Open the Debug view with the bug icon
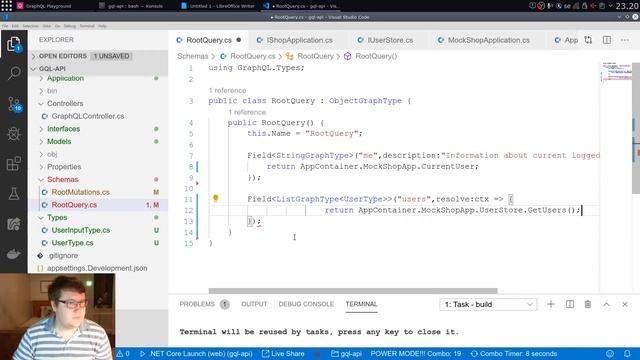Viewport: 640px width, 360px height. click(13, 134)
